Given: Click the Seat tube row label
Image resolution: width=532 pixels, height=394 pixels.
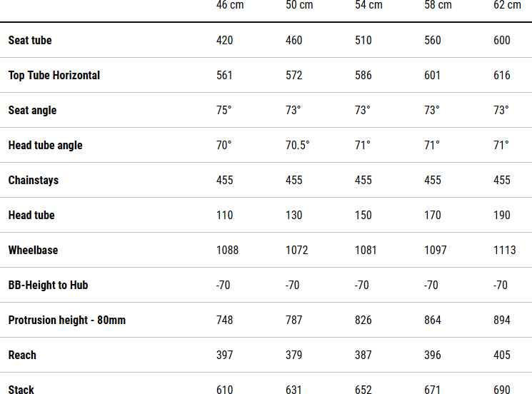Looking at the screenshot, I should point(30,40).
